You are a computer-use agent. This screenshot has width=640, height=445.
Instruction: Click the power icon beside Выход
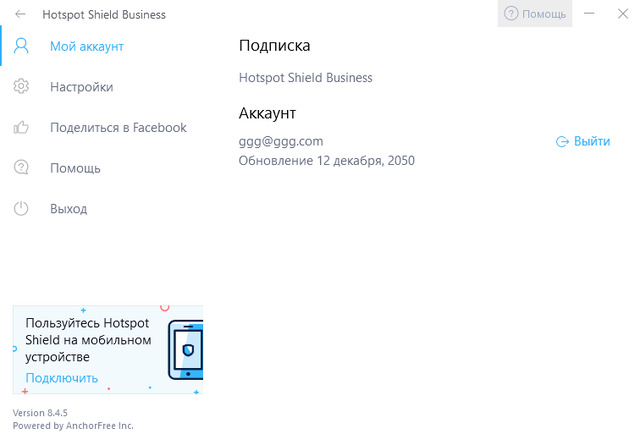click(21, 209)
